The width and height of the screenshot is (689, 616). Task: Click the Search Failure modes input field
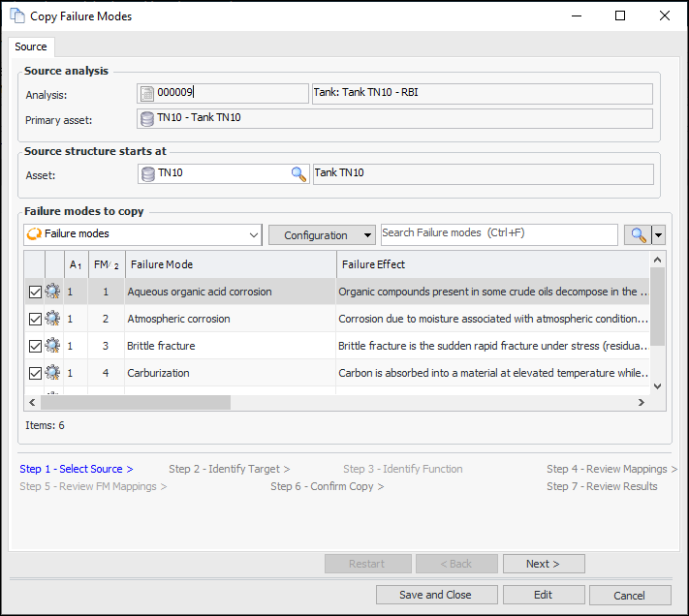[x=498, y=233]
